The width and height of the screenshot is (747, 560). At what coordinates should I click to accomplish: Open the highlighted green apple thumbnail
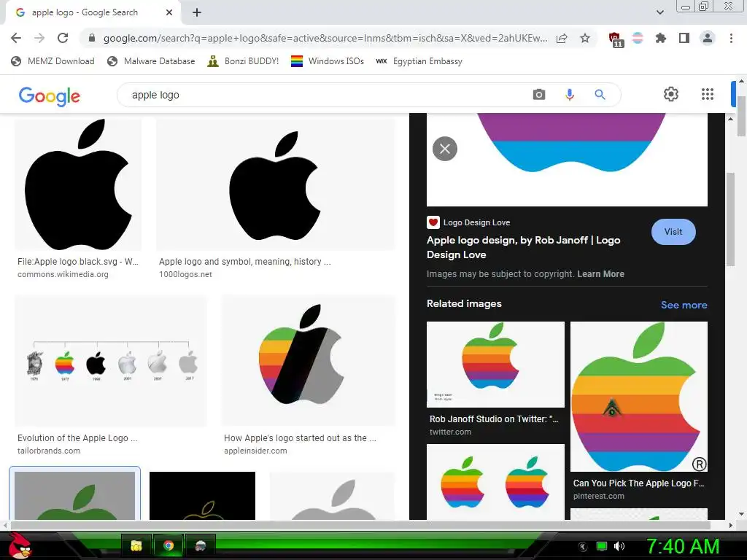(75, 496)
